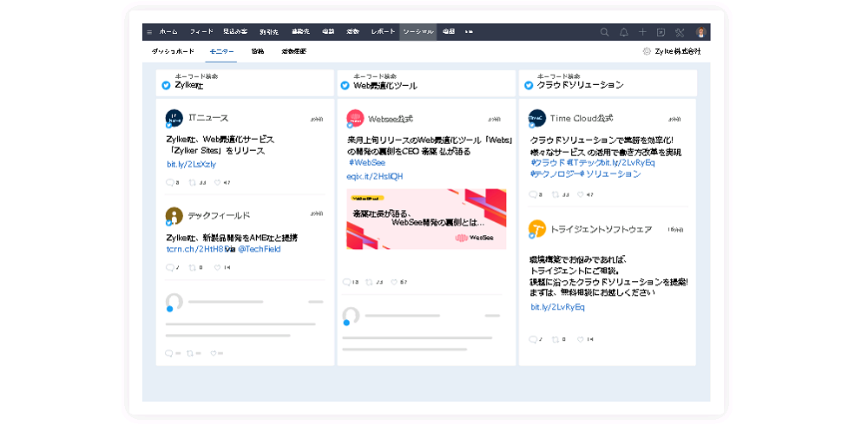The width and height of the screenshot is (868, 425).
Task: Open the notifications bell
Action: click(624, 32)
